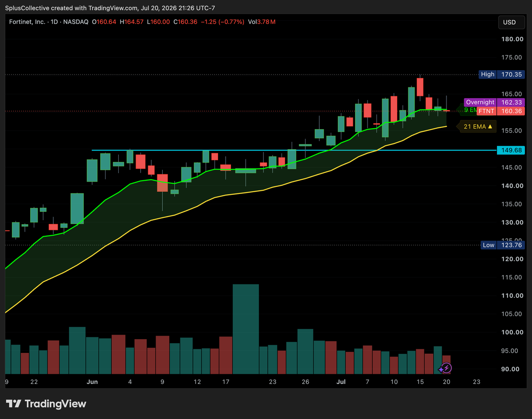Click the 21 EMA warning triangle
This screenshot has height=419, width=532.
coord(490,127)
